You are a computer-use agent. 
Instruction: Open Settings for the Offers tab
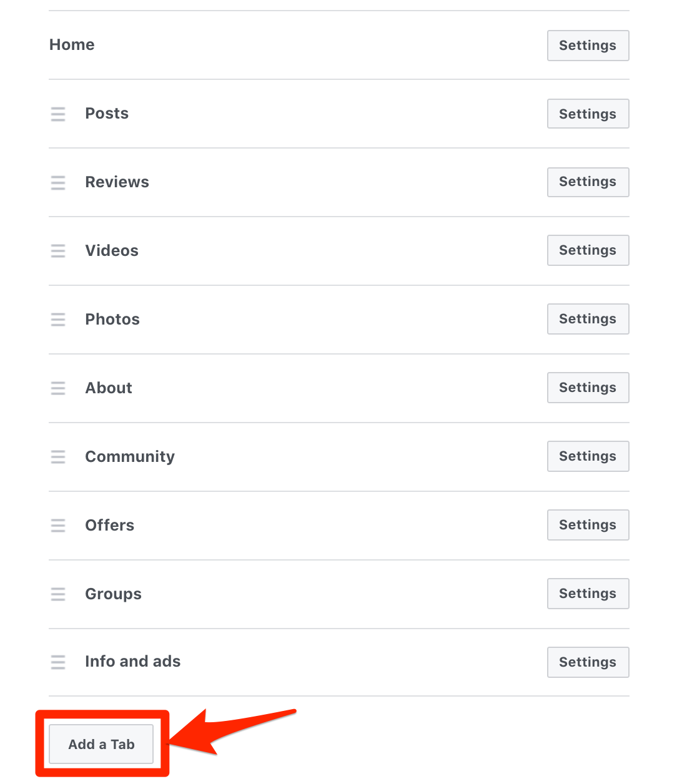point(588,525)
